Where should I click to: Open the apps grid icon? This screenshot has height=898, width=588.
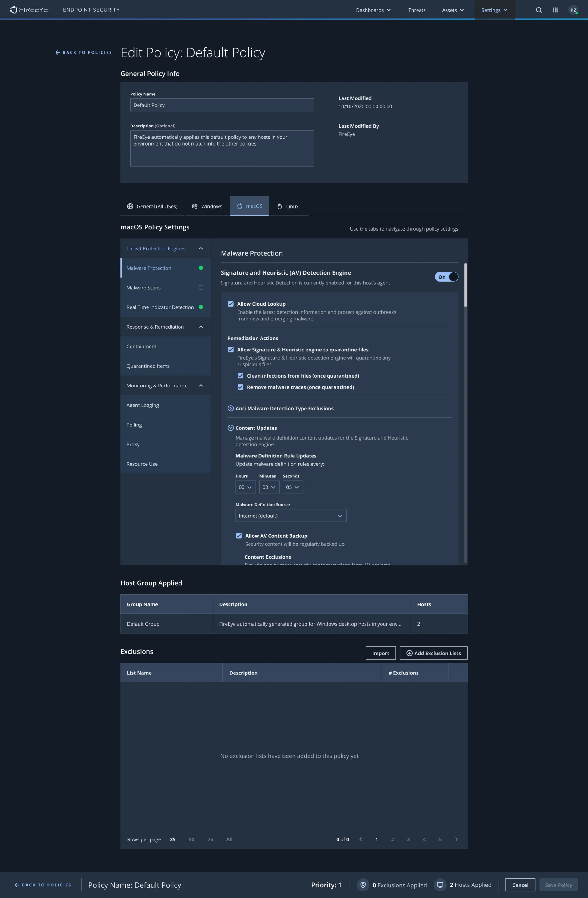click(x=555, y=10)
